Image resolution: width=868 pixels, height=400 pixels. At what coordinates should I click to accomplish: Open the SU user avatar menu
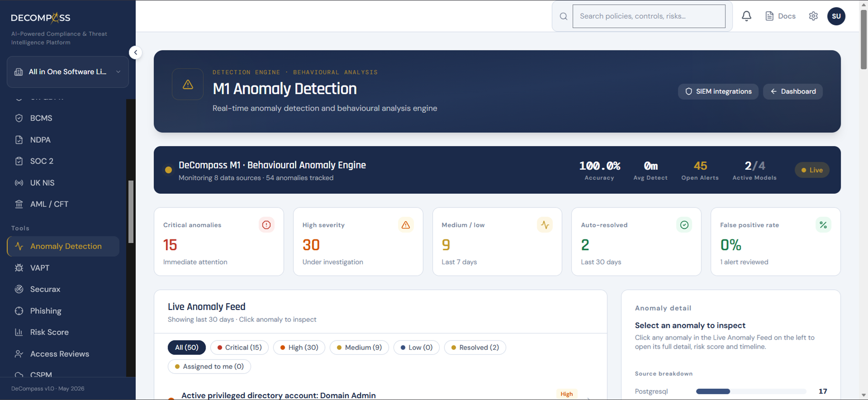click(x=836, y=16)
